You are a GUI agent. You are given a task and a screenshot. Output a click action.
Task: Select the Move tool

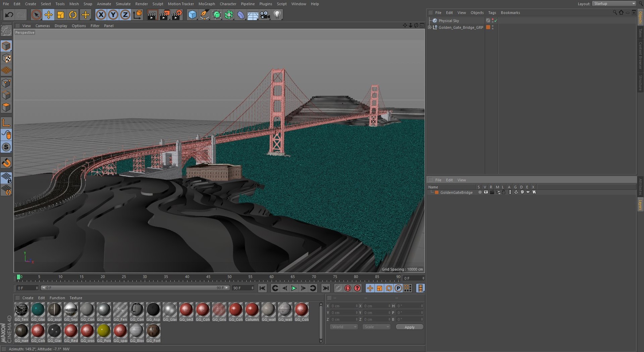point(49,15)
